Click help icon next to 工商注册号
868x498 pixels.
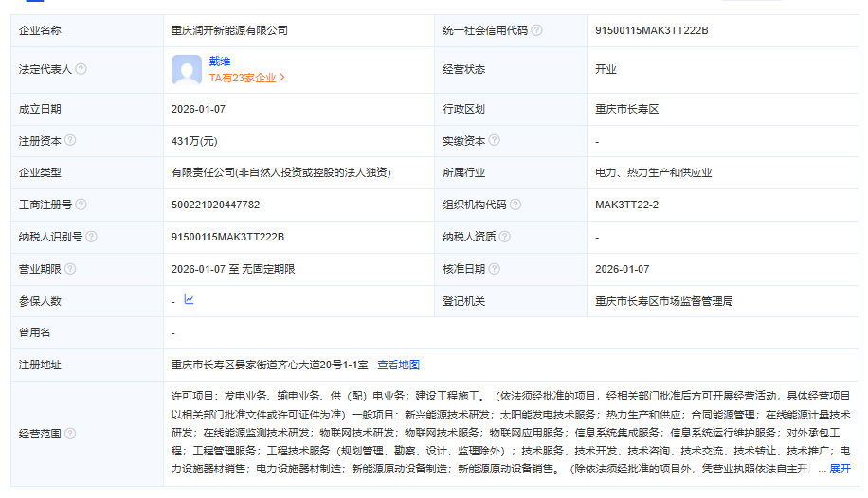coord(81,205)
